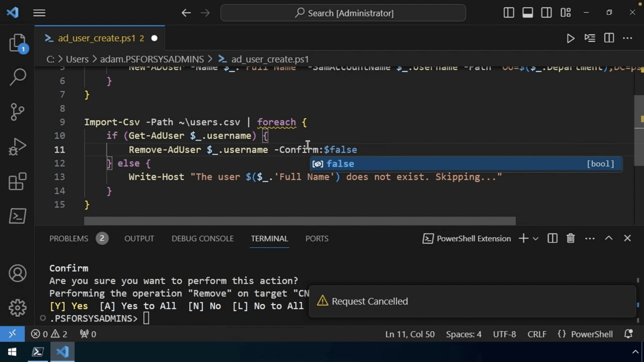The image size is (644, 362).
Task: Click the Request Cancelled notification
Action: click(x=473, y=301)
